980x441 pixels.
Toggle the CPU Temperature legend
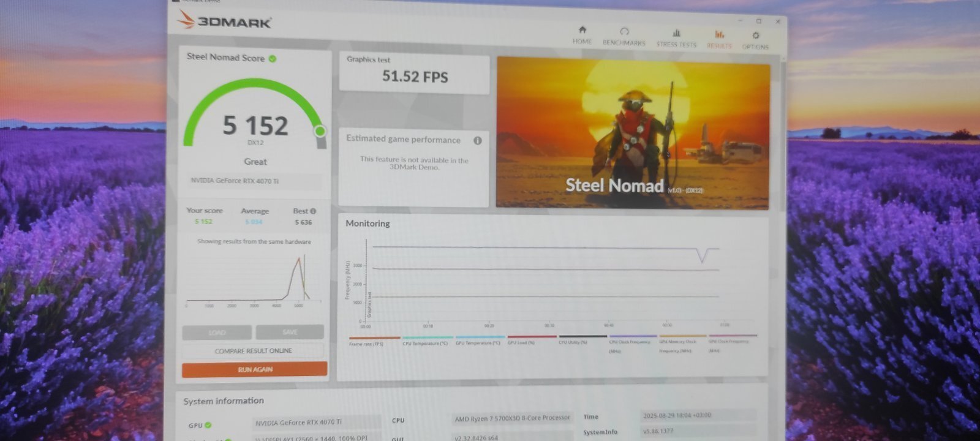427,341
